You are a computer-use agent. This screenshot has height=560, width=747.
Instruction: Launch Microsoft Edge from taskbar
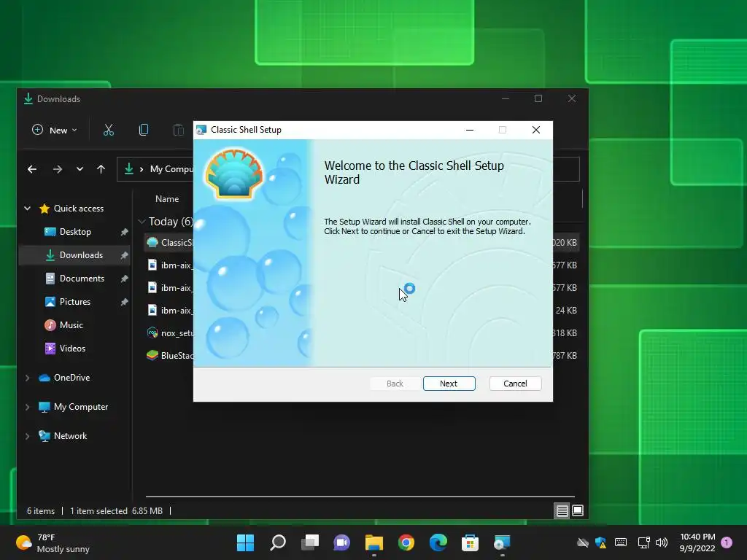[438, 542]
